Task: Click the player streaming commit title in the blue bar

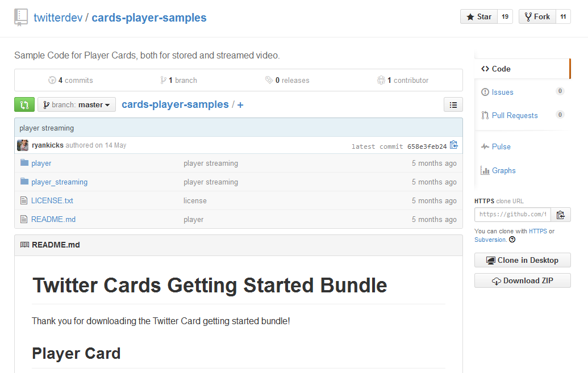Action: 47,128
